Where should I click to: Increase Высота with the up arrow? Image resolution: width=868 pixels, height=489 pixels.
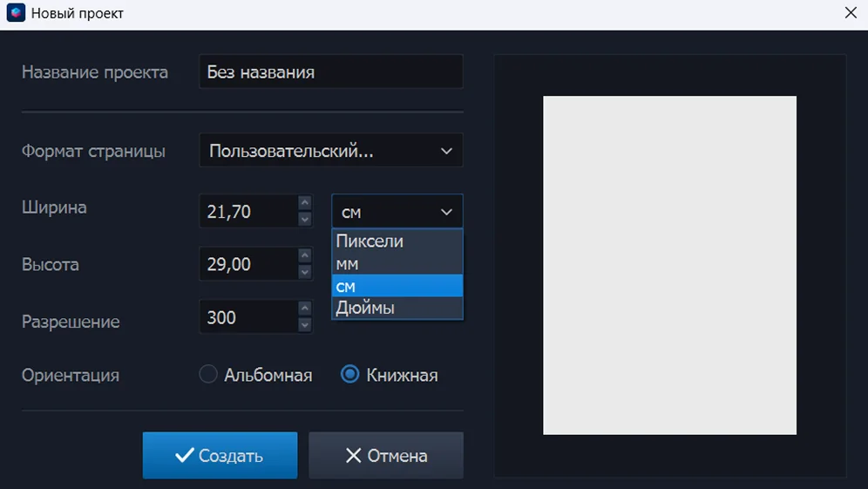(x=304, y=255)
